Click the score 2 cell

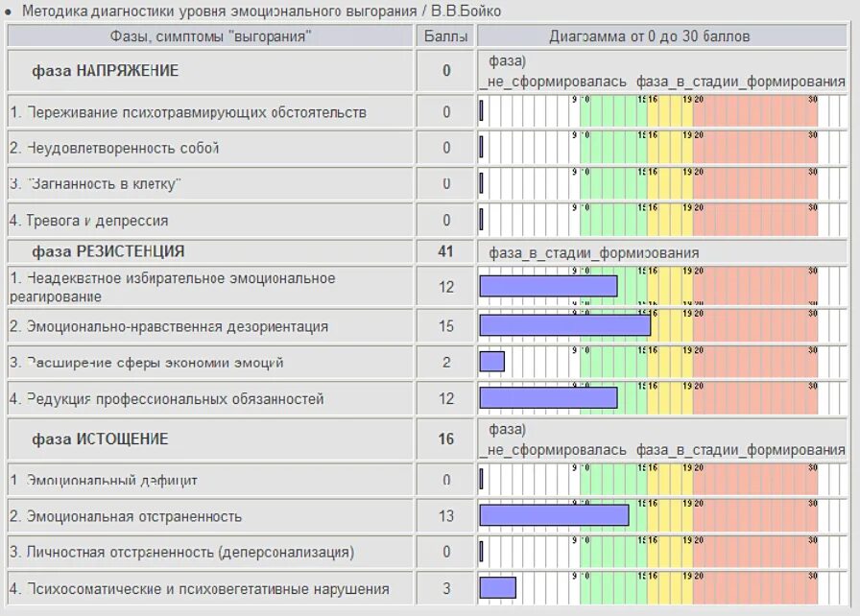click(445, 363)
